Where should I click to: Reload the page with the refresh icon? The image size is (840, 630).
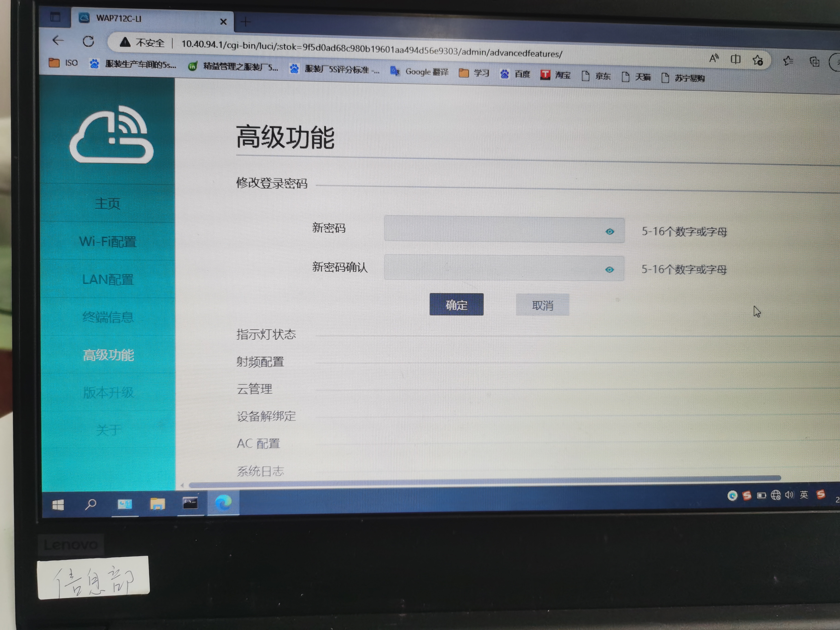pyautogui.click(x=88, y=41)
